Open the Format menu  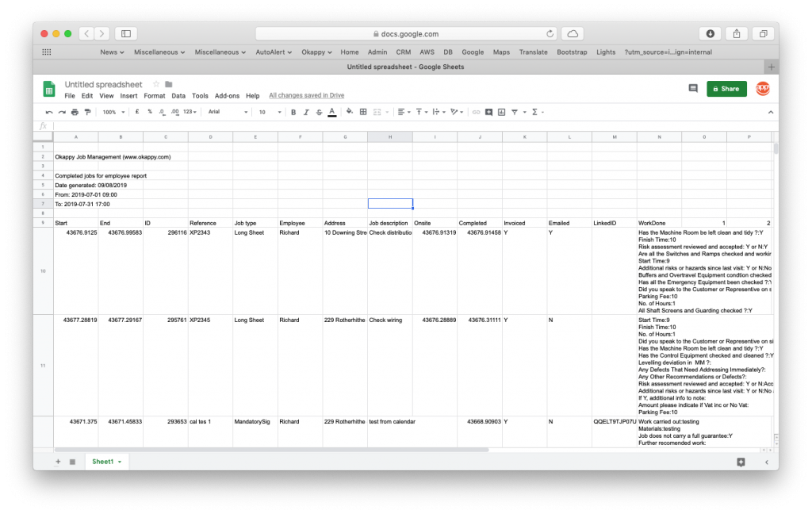tap(155, 96)
